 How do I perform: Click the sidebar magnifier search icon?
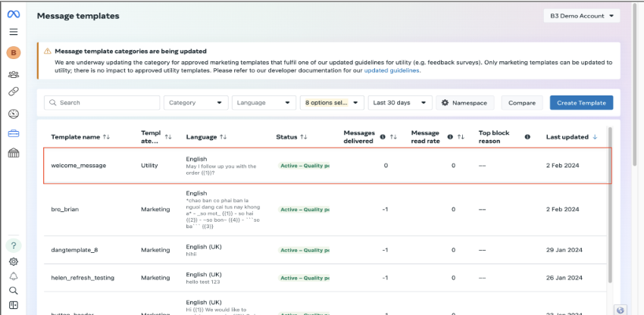pyautogui.click(x=14, y=291)
